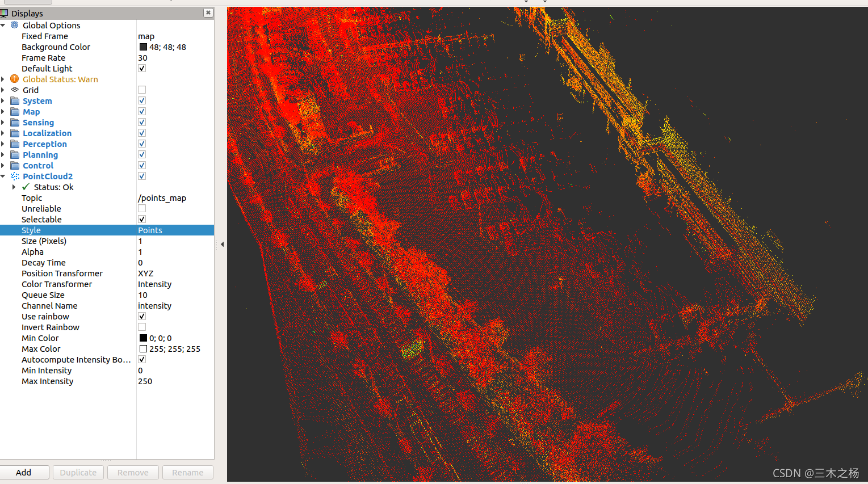The height and width of the screenshot is (484, 868).
Task: Click the Control folder icon
Action: [15, 165]
